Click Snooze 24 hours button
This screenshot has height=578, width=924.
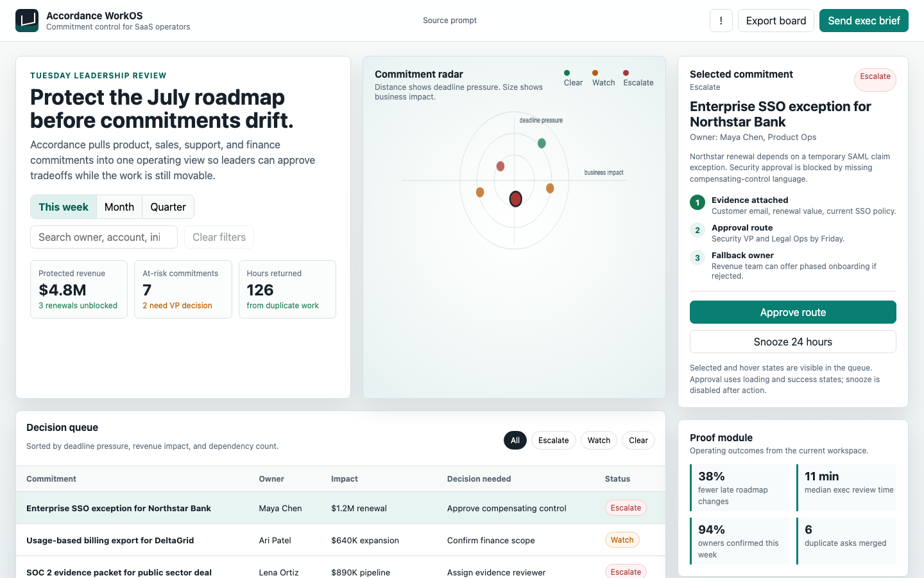click(x=793, y=342)
